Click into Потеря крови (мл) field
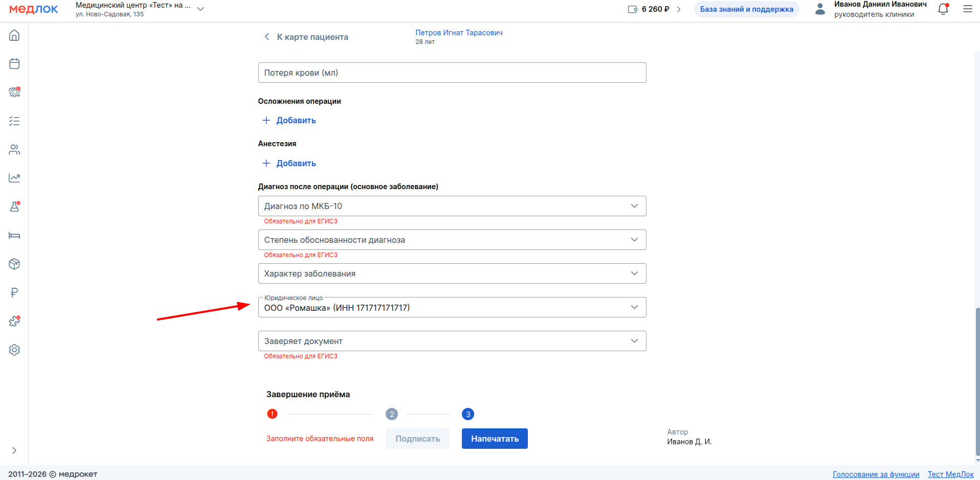Viewport: 980px width, 480px height. [x=452, y=73]
